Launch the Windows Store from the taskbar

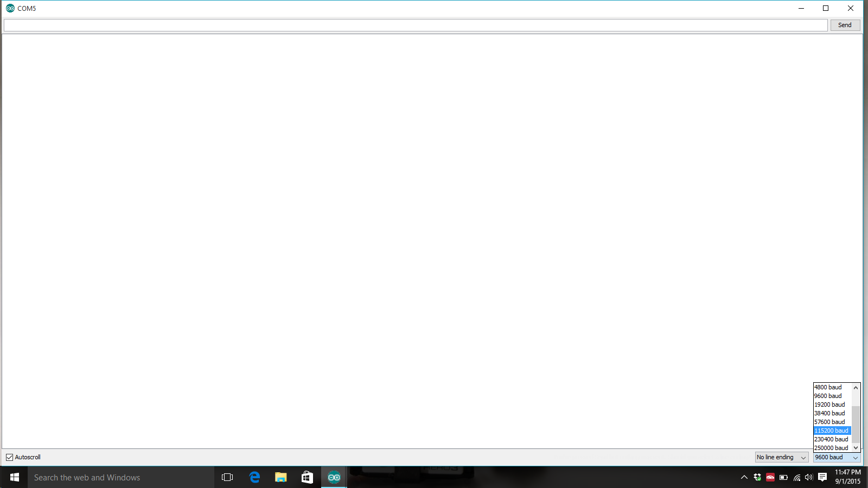[x=307, y=477]
